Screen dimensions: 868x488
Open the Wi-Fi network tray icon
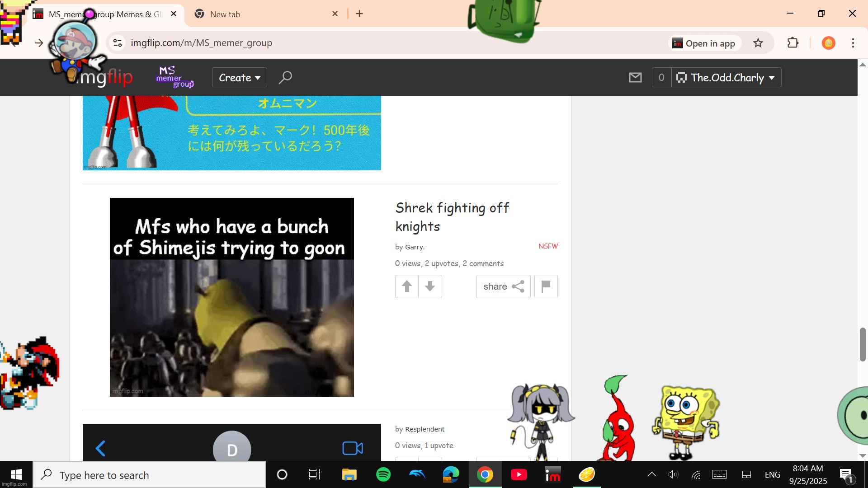tap(696, 474)
